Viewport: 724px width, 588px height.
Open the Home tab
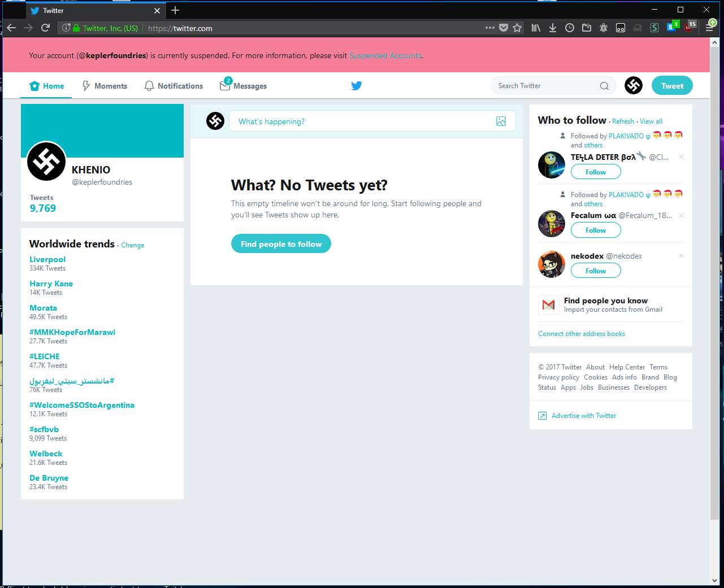click(47, 86)
